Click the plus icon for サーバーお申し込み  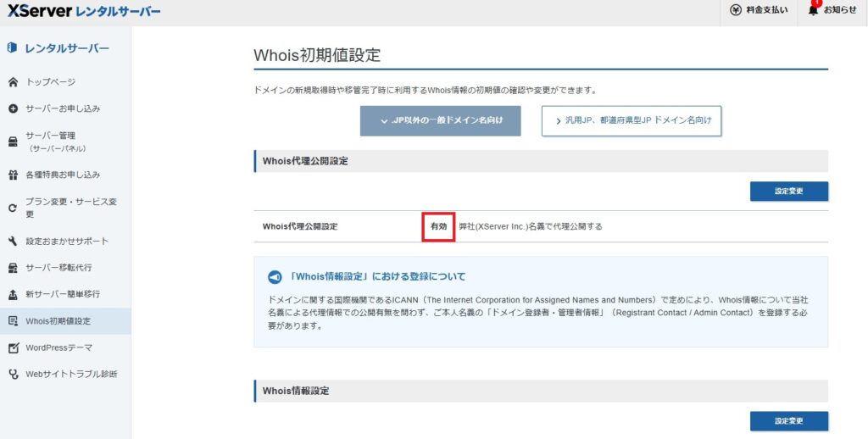click(x=13, y=108)
